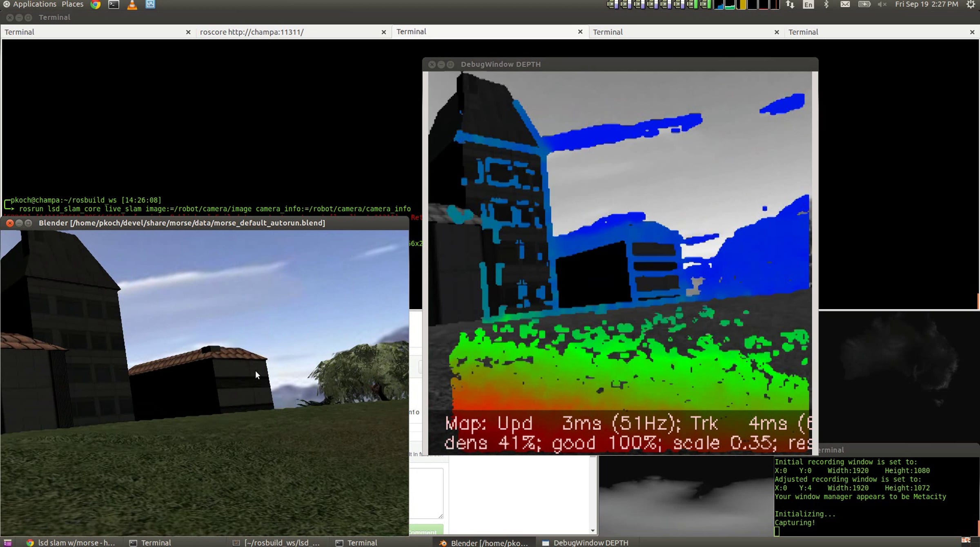
Task: Open the En keyboard layout menu
Action: [808, 4]
